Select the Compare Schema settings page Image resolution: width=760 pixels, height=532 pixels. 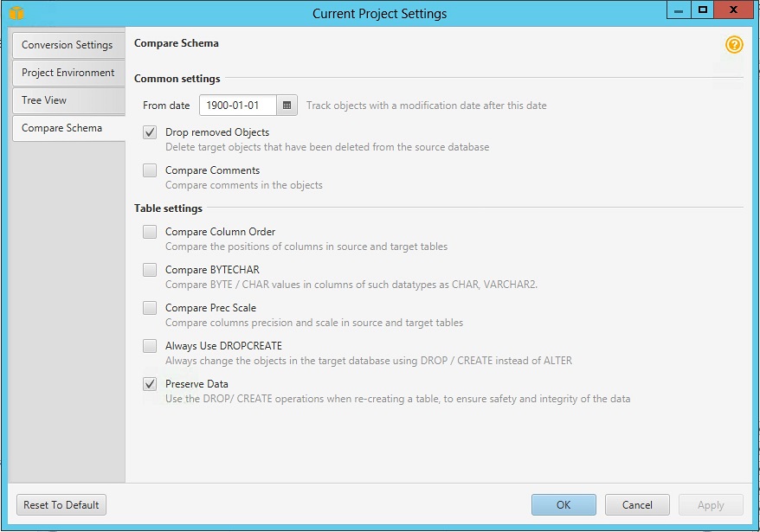coord(69,128)
